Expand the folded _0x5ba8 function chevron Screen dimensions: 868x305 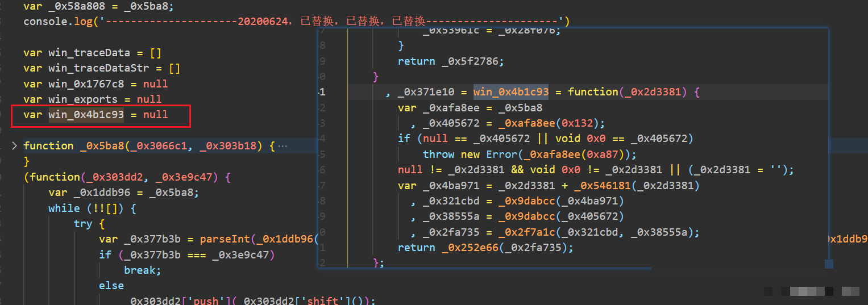14,146
